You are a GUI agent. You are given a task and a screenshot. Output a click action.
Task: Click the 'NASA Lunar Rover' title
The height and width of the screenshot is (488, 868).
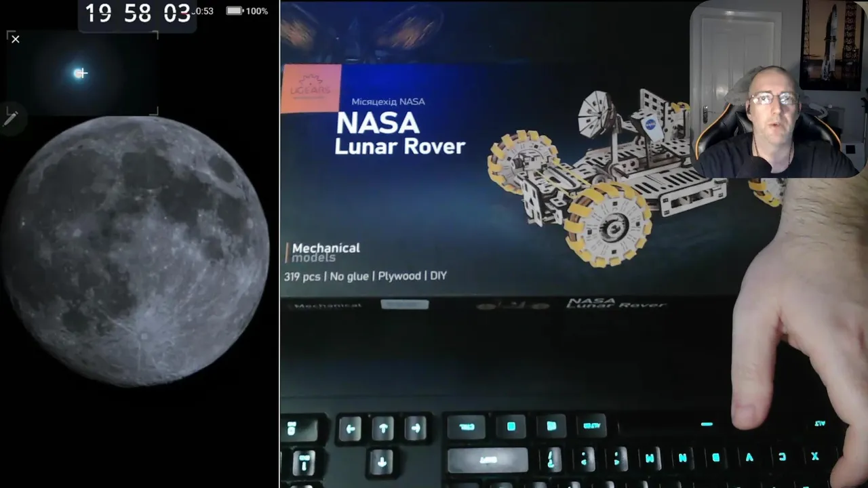coord(401,134)
